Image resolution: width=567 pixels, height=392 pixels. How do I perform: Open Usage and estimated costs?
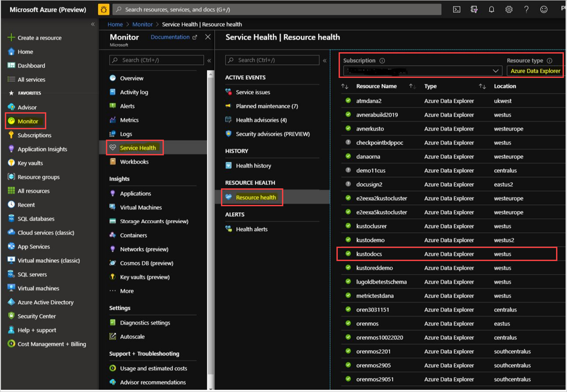coord(153,368)
